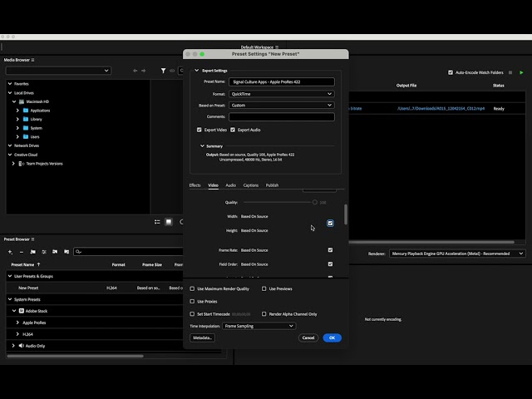Click the green Start Queue play icon
The width and height of the screenshot is (532, 399).
tap(521, 72)
